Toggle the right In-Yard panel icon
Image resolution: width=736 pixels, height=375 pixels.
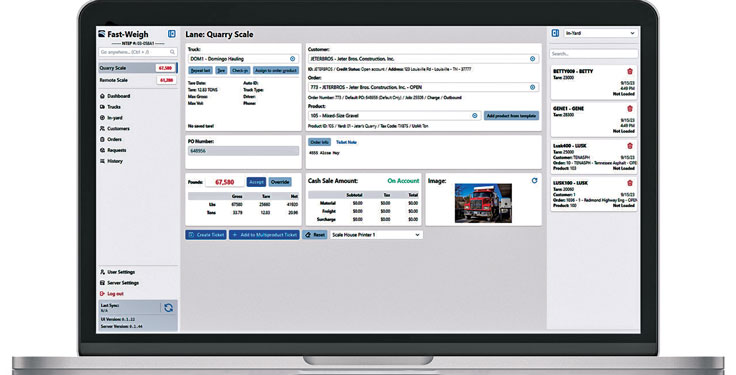click(555, 33)
